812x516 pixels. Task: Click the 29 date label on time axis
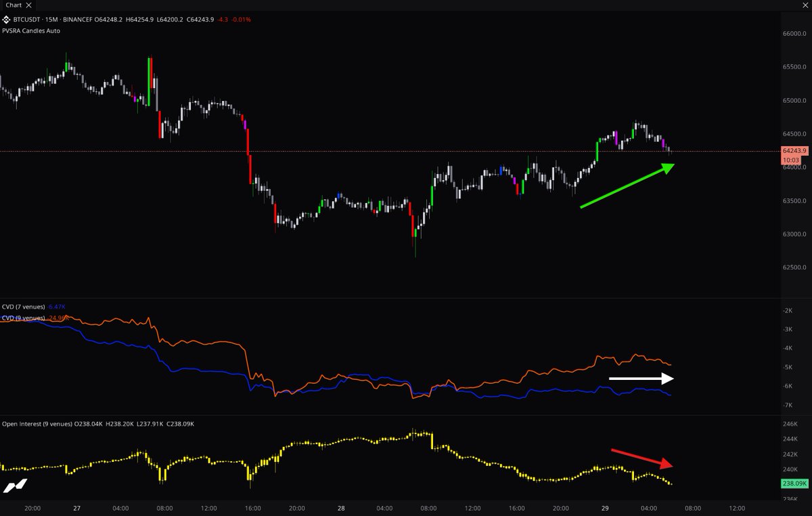[604, 508]
